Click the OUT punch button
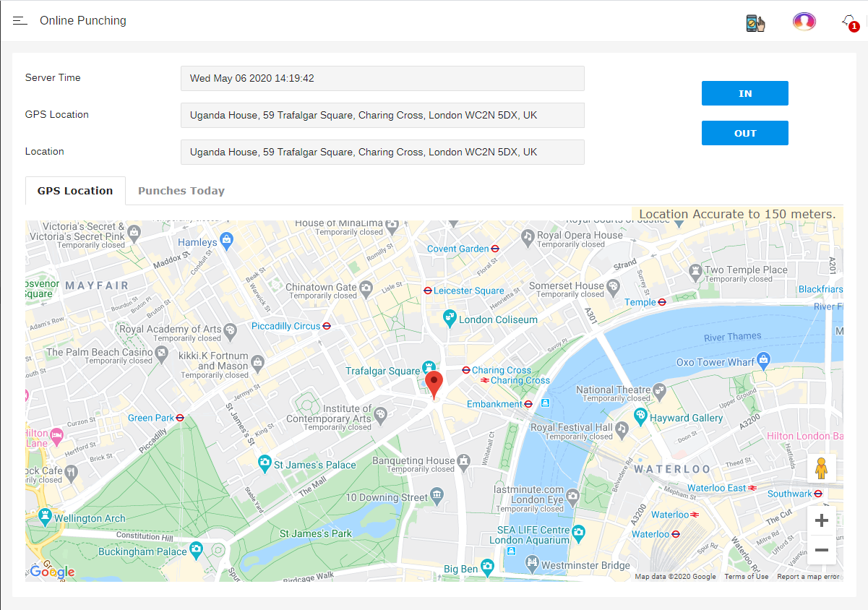 point(744,133)
